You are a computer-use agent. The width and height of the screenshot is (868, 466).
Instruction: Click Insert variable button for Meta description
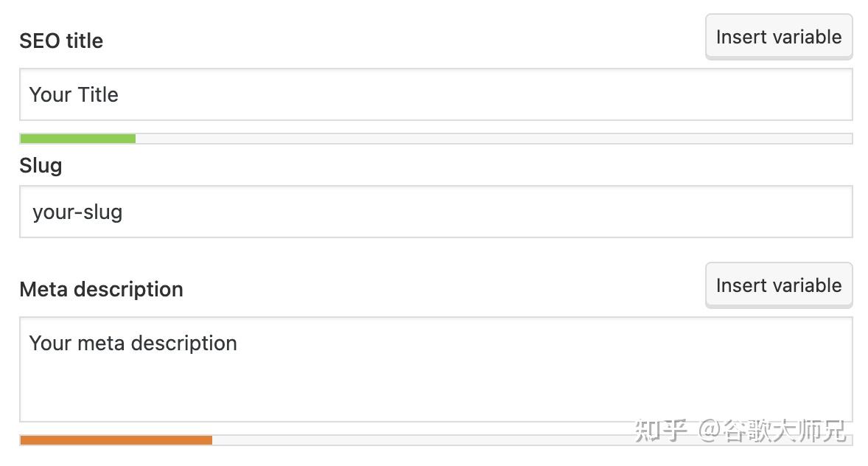778,285
